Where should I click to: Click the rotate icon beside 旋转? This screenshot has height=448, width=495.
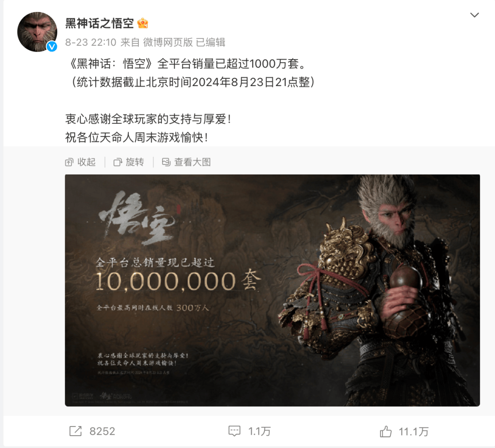pyautogui.click(x=117, y=163)
